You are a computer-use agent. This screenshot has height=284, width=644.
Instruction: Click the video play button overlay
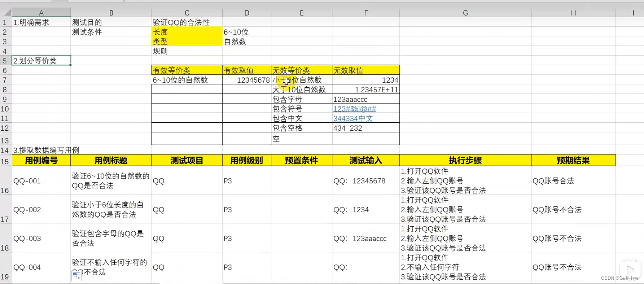click(630, 269)
